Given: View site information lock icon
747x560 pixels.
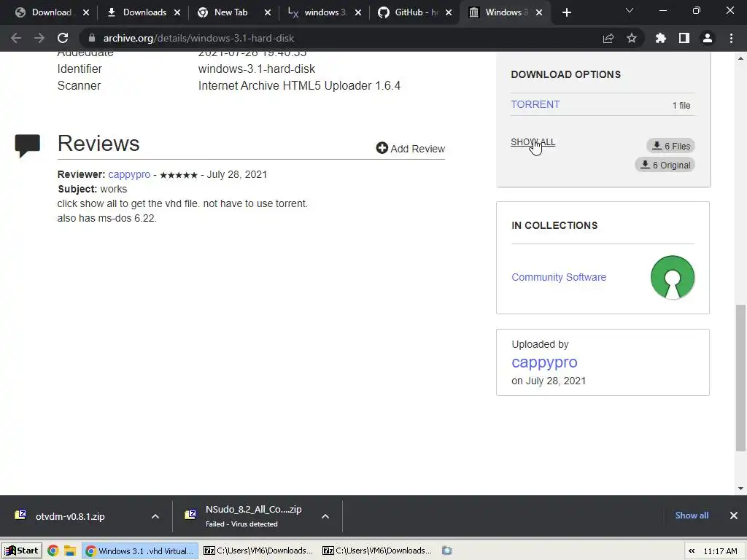Looking at the screenshot, I should pos(91,38).
